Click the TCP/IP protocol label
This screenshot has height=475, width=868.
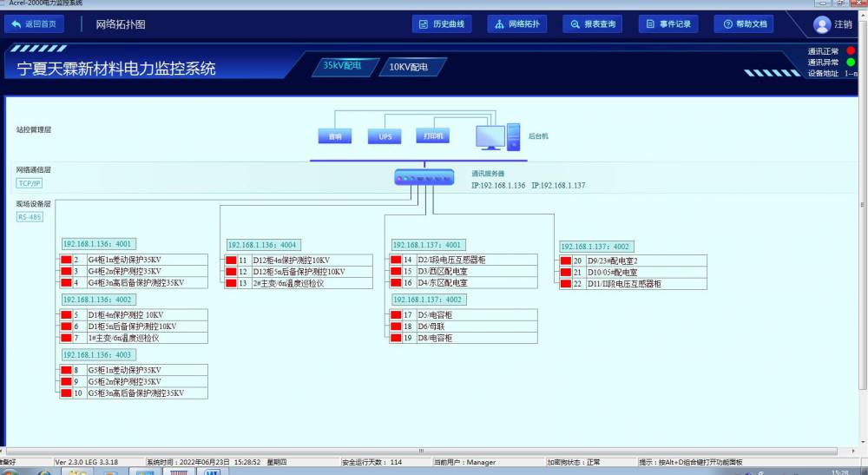pos(29,183)
